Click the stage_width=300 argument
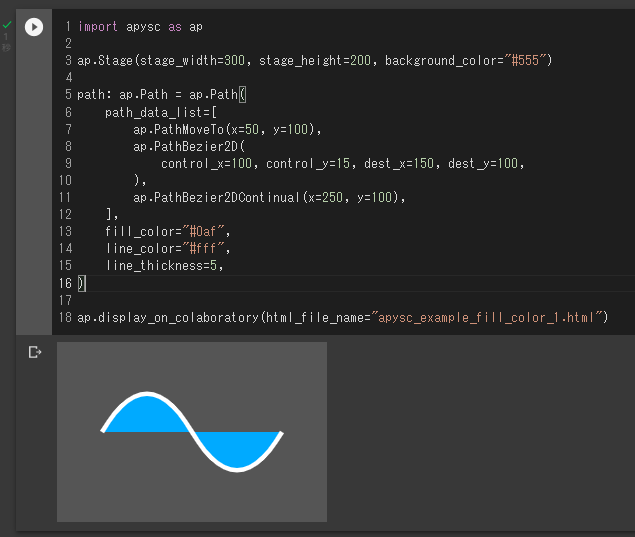Screen dimensions: 635x537 (x=192, y=61)
